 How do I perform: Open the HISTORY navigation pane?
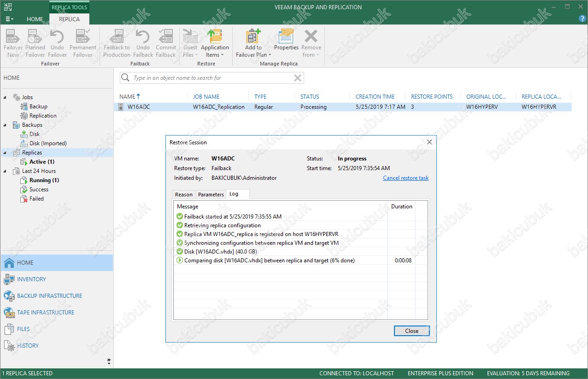click(57, 346)
